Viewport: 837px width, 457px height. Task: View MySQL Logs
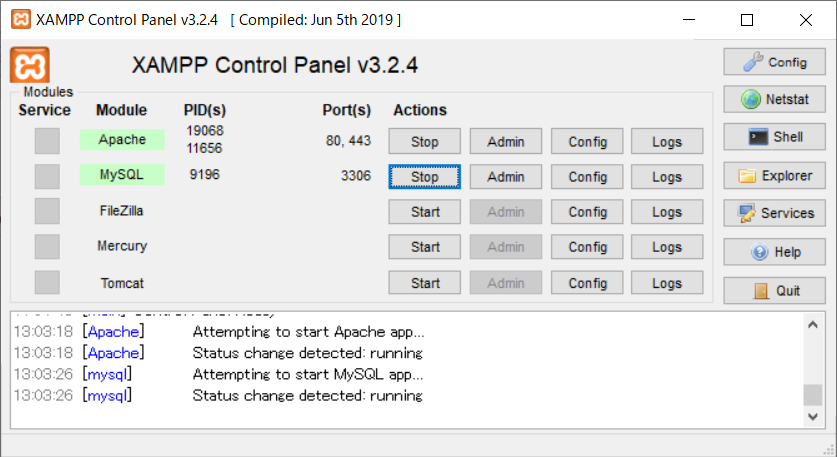667,177
